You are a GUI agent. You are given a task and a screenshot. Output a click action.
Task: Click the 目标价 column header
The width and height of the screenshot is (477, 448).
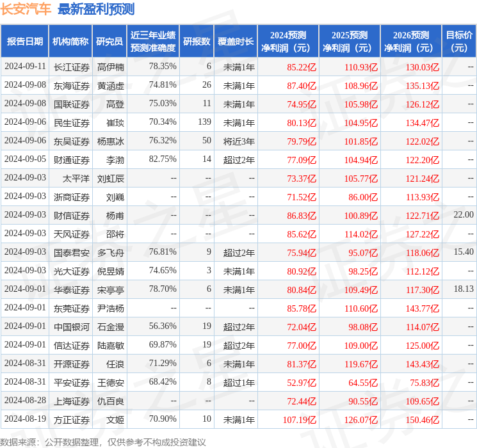click(x=459, y=42)
